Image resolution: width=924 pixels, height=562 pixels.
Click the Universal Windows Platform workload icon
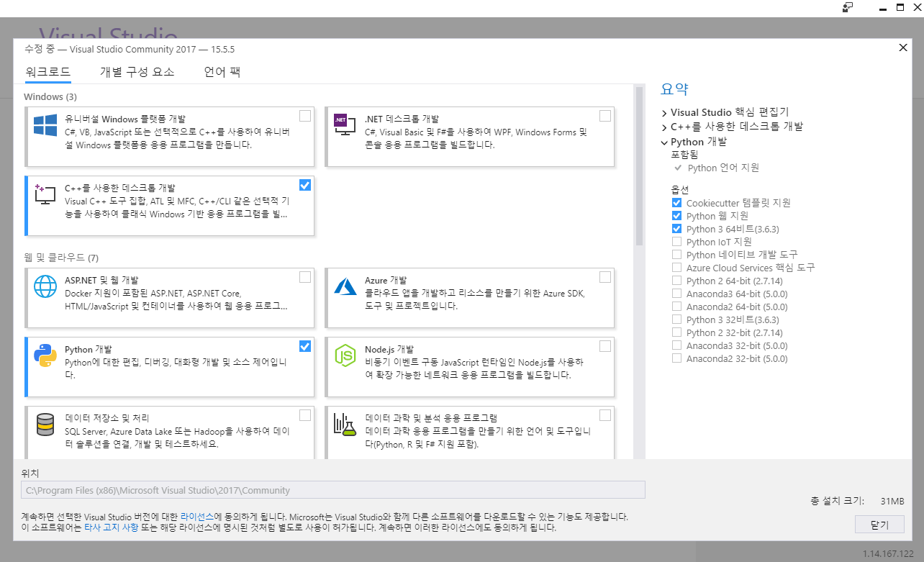click(x=45, y=125)
